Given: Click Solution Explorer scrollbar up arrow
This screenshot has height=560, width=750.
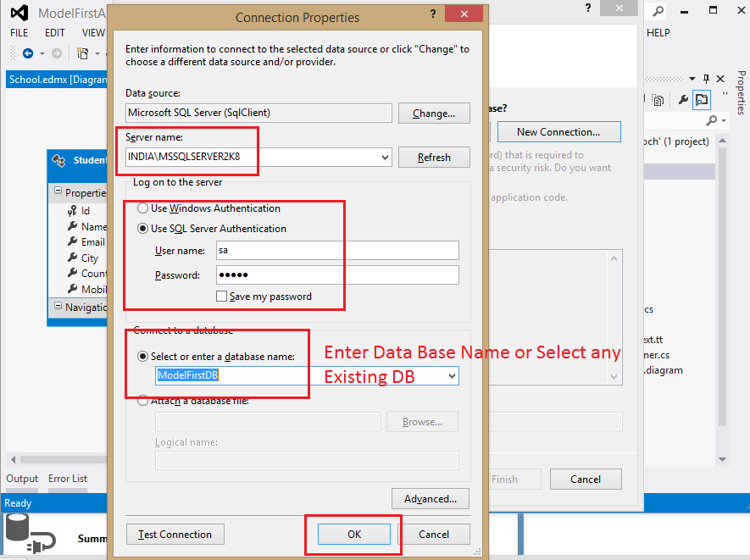Looking at the screenshot, I should coord(722,141).
